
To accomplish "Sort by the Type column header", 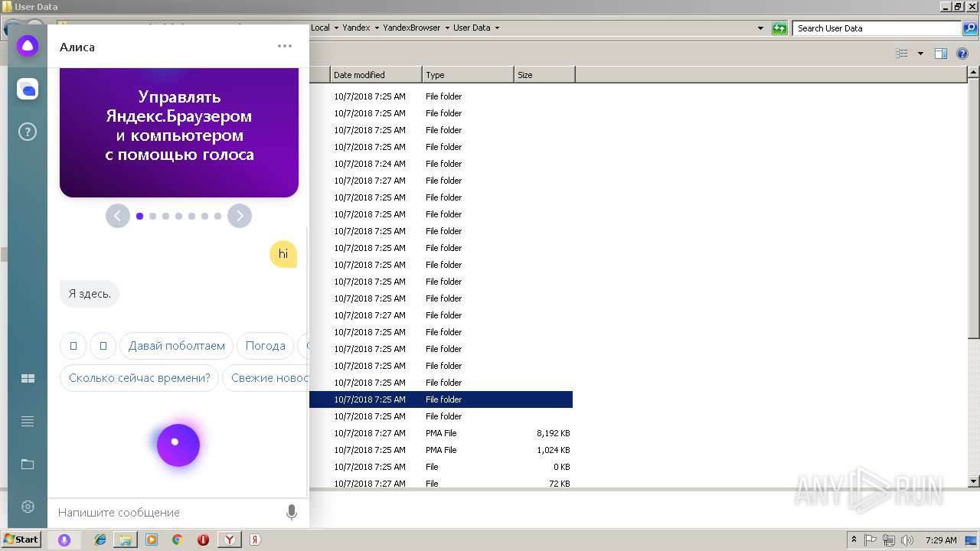I will [x=468, y=75].
